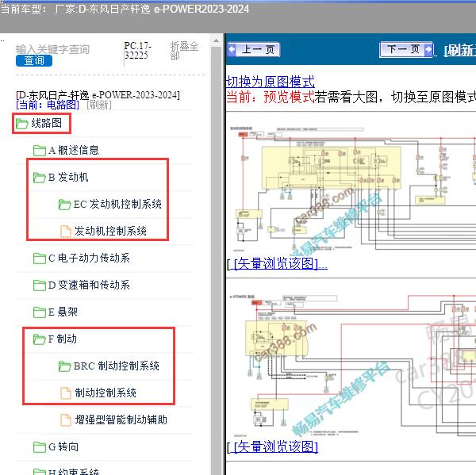The width and height of the screenshot is (476, 475).
Task: Collapse the EC 发动机控制系统 folder
Action: click(x=117, y=205)
